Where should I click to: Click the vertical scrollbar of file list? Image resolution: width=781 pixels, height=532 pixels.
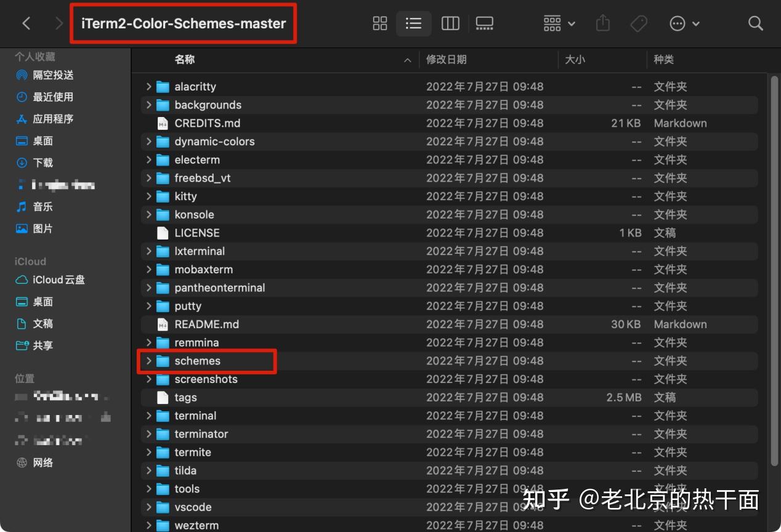pyautogui.click(x=774, y=270)
